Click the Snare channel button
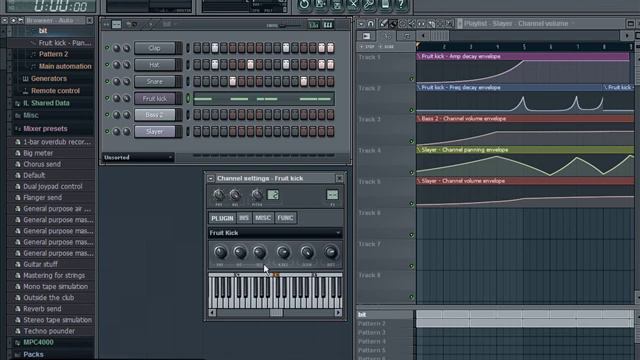 tap(155, 82)
